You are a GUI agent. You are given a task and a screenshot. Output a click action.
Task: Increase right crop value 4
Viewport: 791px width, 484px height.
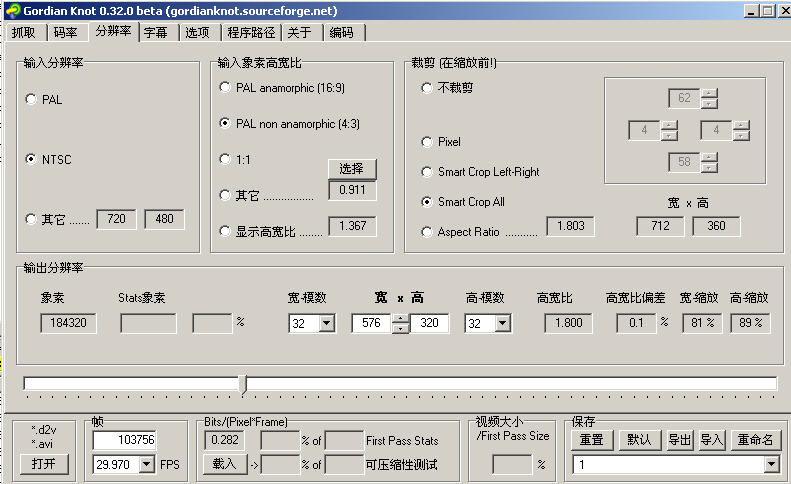(742, 125)
